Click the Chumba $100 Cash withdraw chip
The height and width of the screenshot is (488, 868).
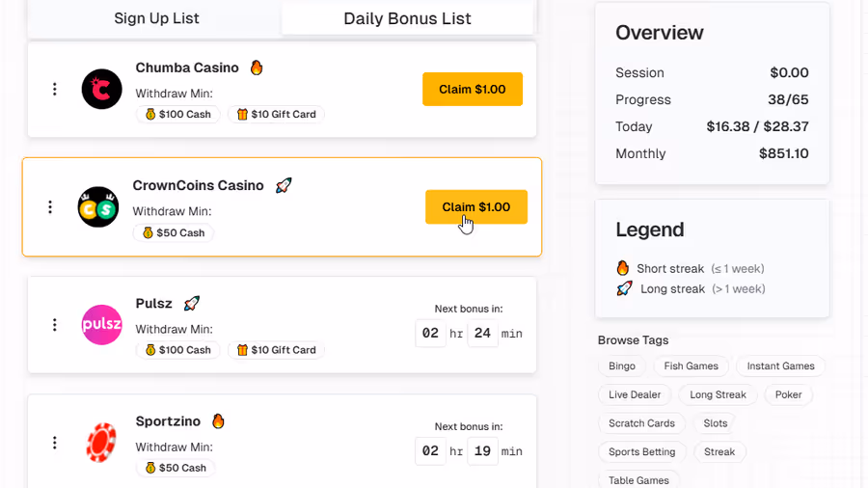click(178, 115)
